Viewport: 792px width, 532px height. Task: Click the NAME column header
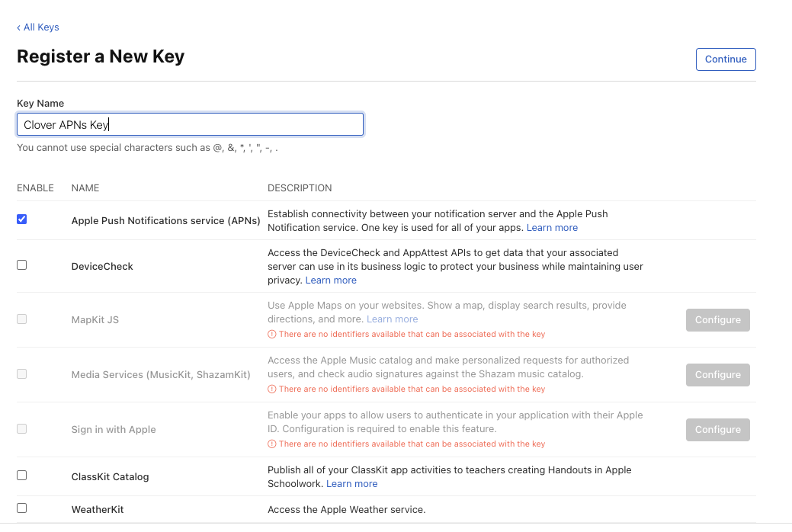[85, 187]
